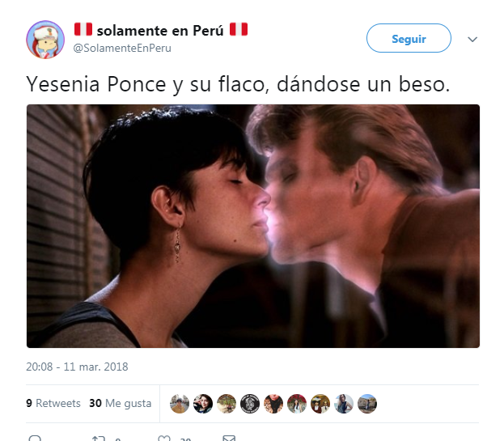Image resolution: width=504 pixels, height=441 pixels.
Task: Open the solamente en Perú profile avatar
Action: click(x=45, y=40)
